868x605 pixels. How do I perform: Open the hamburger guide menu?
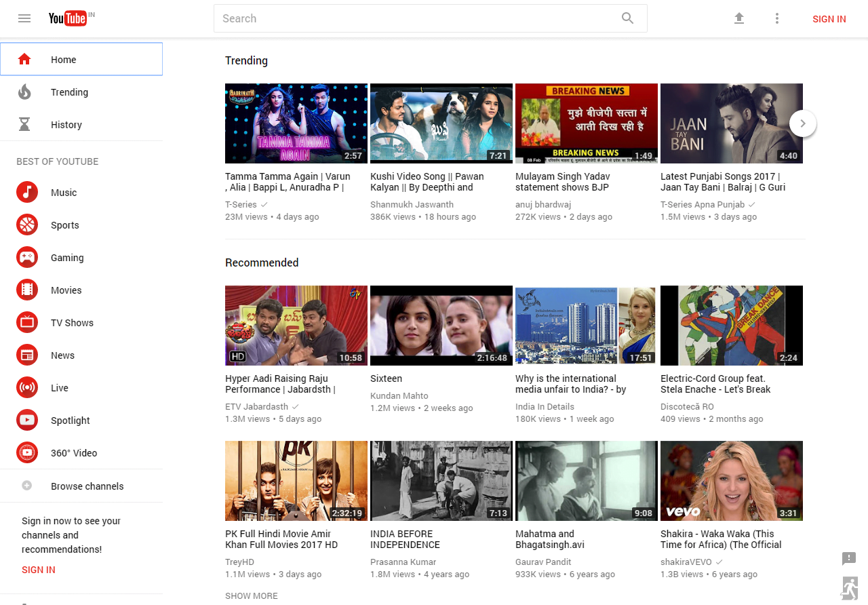click(x=24, y=18)
